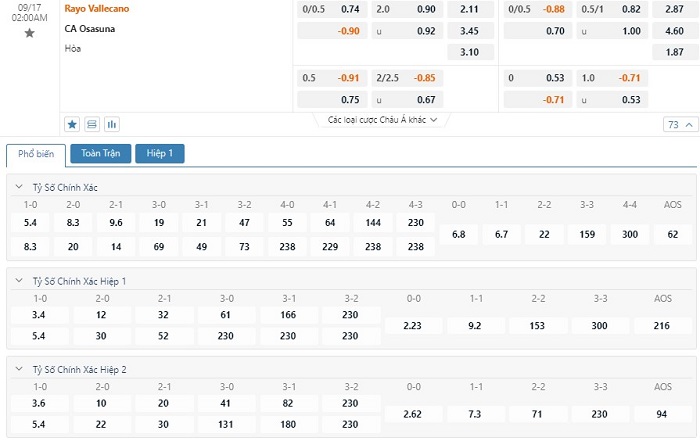
Task: Select the Phổ biến tab
Action: point(36,154)
